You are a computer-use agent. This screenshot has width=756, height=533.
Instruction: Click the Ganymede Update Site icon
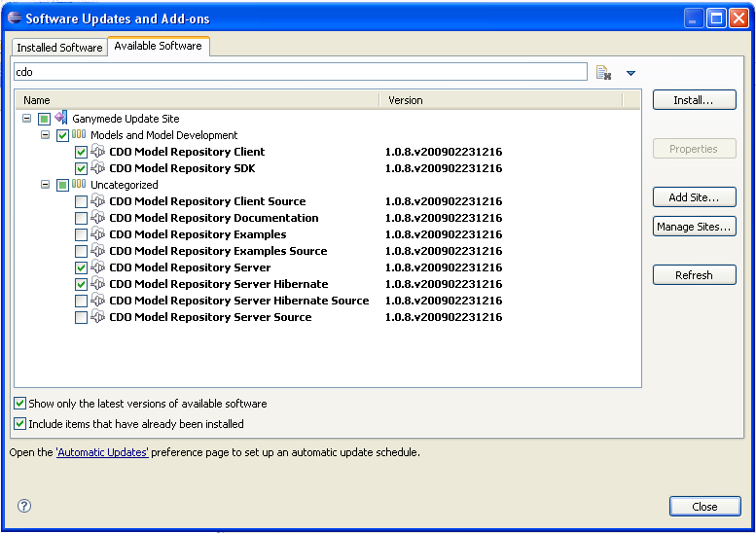61,118
